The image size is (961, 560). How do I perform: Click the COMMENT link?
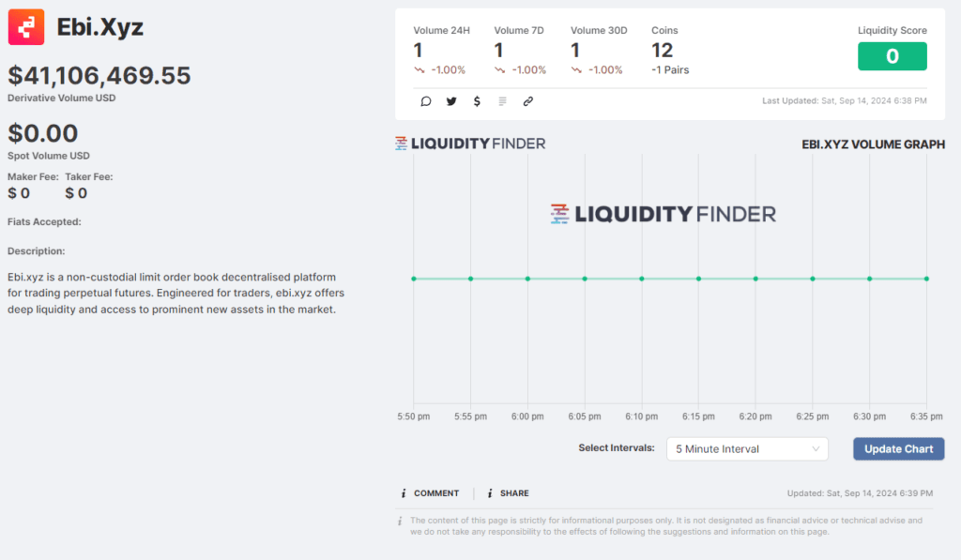click(436, 493)
